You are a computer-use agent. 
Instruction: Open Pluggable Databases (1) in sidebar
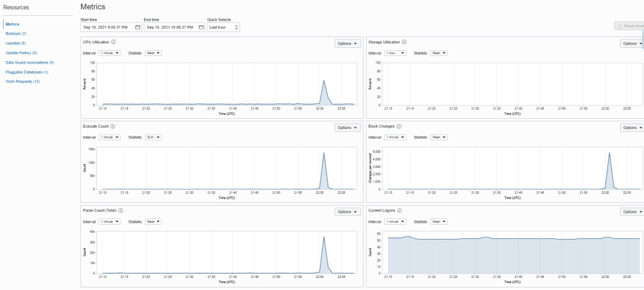click(x=26, y=72)
